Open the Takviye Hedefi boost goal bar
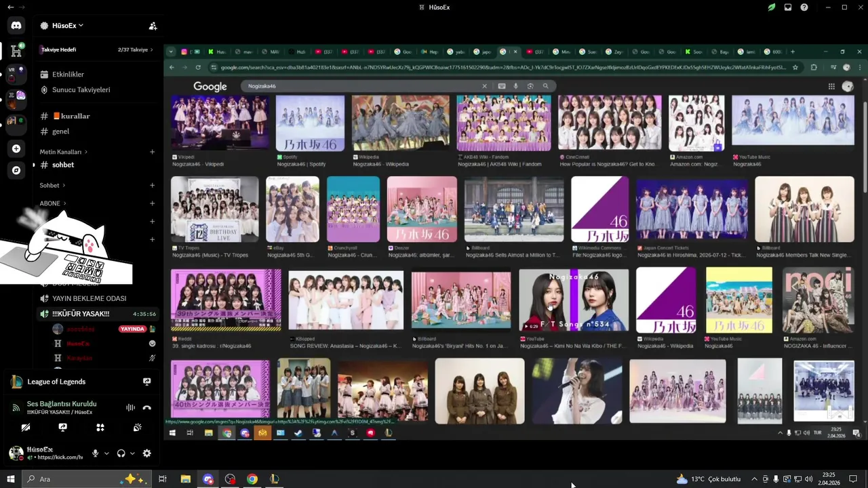The height and width of the screenshot is (488, 868). click(96, 49)
